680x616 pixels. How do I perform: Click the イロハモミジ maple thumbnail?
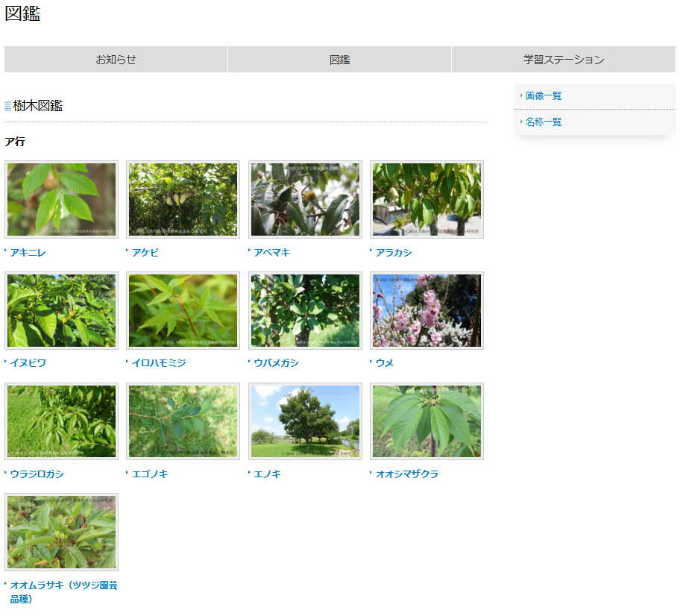pyautogui.click(x=183, y=310)
